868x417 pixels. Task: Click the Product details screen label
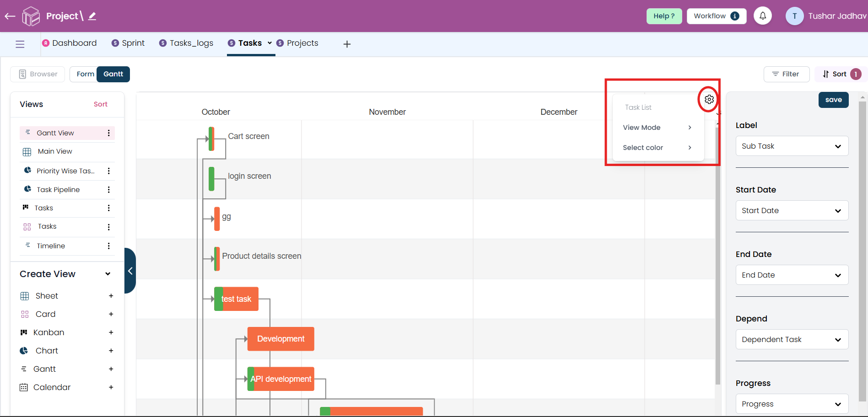[x=262, y=256]
